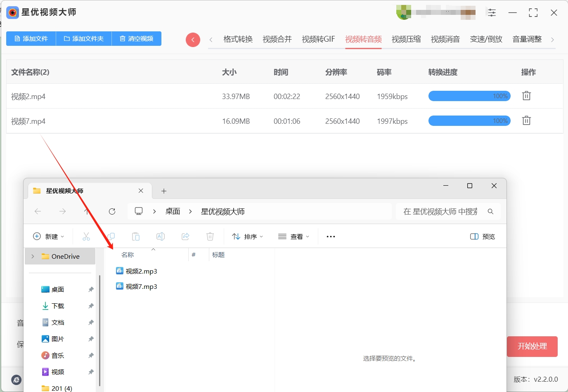Screen dimensions: 568x392
Task: Click the search magnifier icon
Action: 490,211
